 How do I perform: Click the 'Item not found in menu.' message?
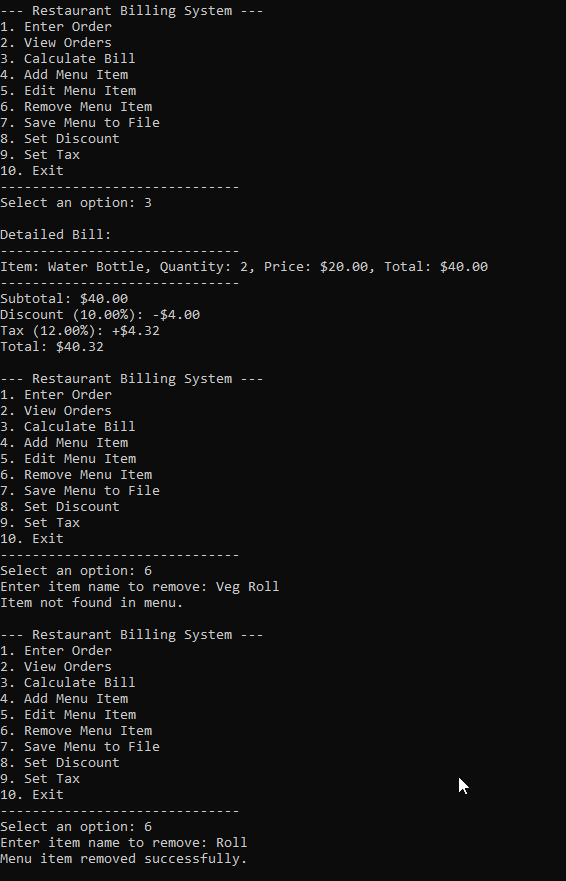click(92, 603)
